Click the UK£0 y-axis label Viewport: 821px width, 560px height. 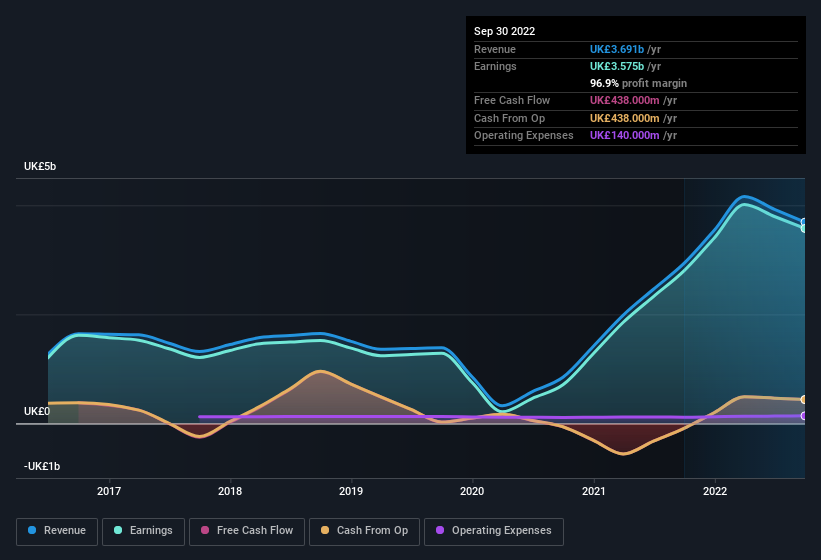click(37, 411)
